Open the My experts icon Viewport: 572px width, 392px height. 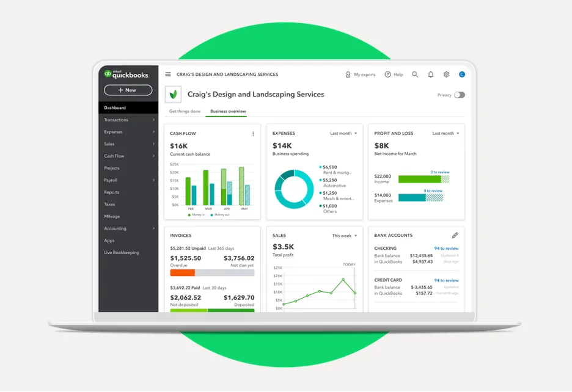(x=348, y=74)
